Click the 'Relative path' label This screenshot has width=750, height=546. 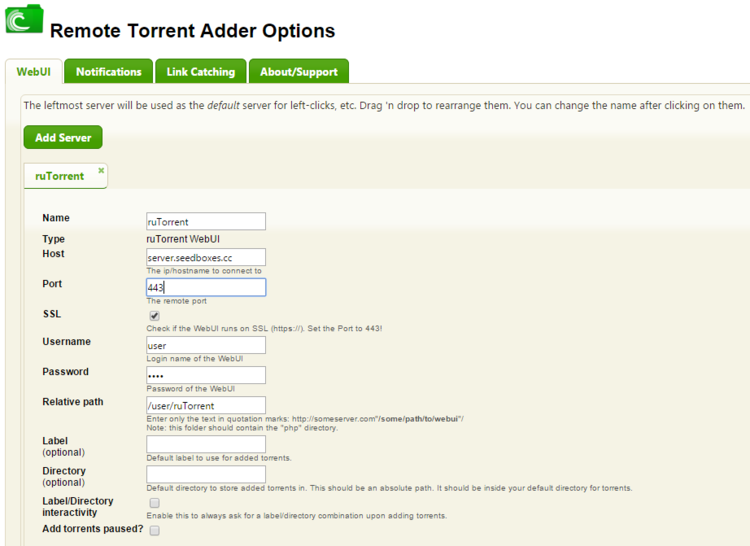click(73, 402)
